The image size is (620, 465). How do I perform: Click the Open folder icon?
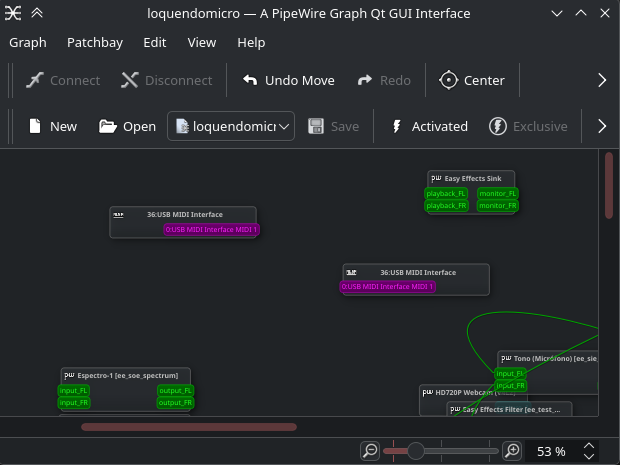108,127
